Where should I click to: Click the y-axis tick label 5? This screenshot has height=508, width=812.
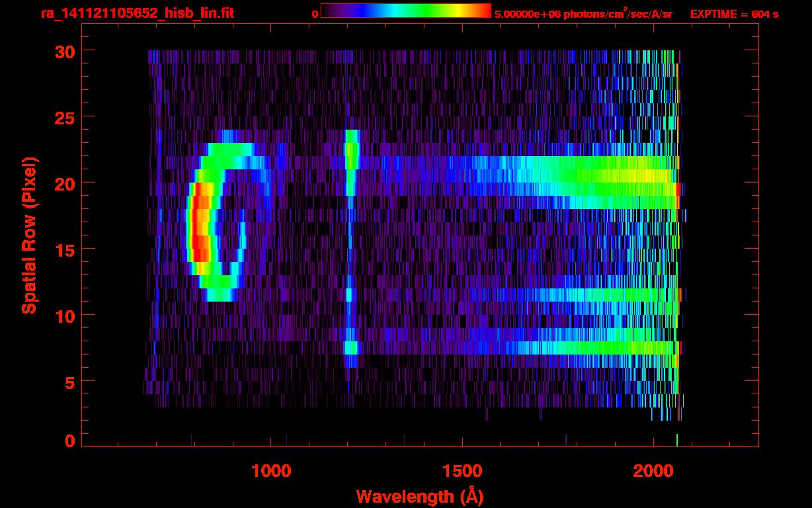point(69,382)
